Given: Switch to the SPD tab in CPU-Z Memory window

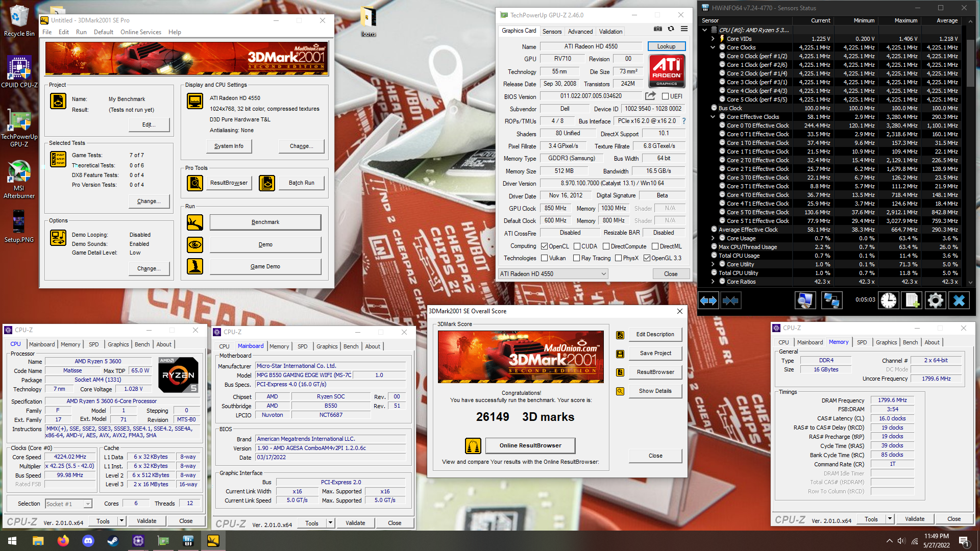Looking at the screenshot, I should (862, 342).
